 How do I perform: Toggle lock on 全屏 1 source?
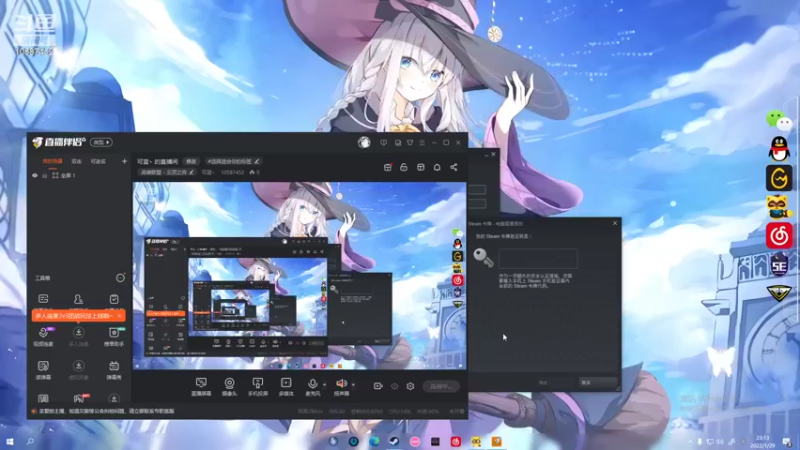[x=44, y=176]
